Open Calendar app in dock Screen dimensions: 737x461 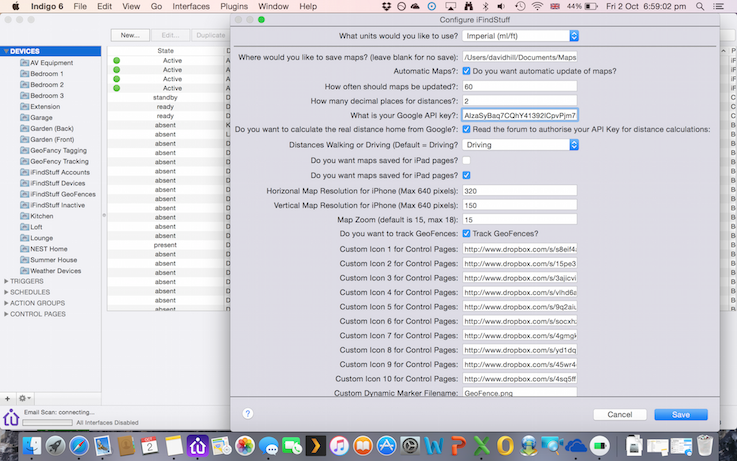149,445
